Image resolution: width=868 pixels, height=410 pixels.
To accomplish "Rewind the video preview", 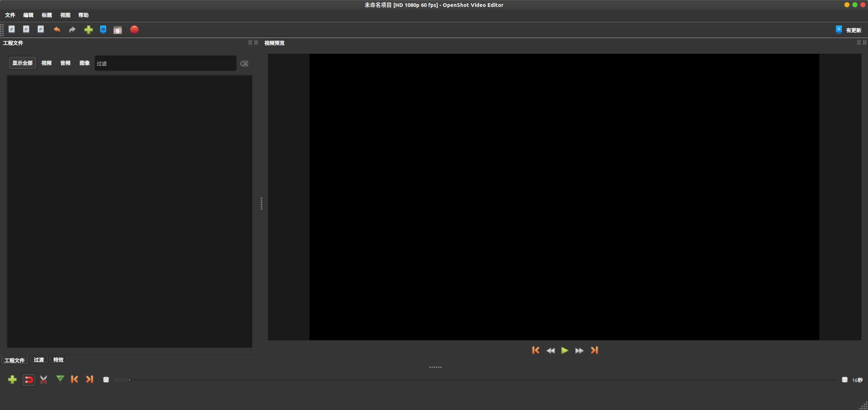I will click(551, 350).
